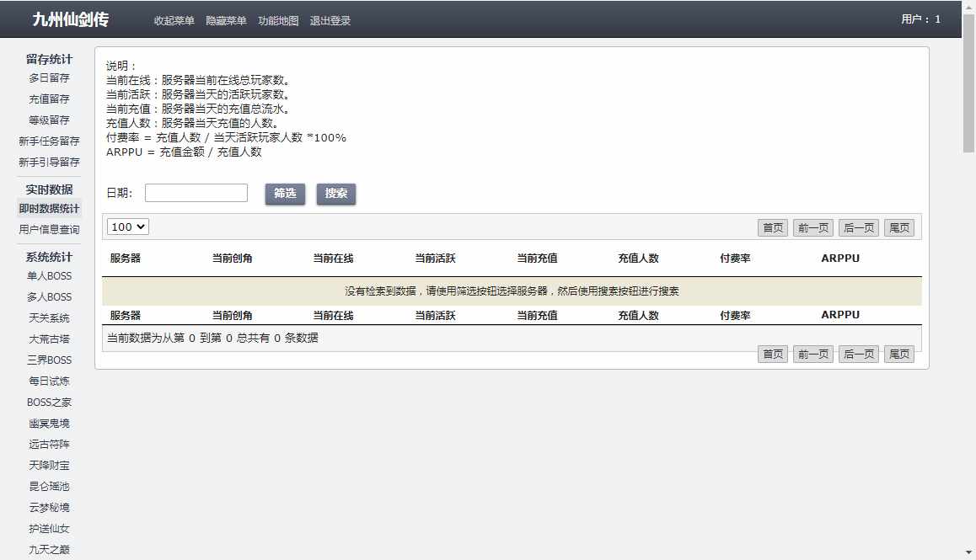Click the 搜索 search button
Viewport: 976px width, 560px height.
click(x=336, y=194)
